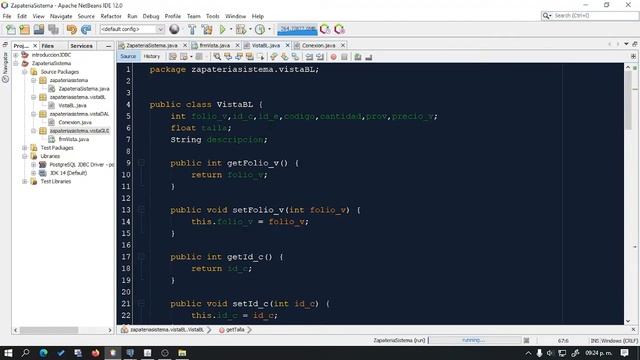Switch to the Services panel tab
Viewport: 640px width, 360px height.
(x=81, y=46)
